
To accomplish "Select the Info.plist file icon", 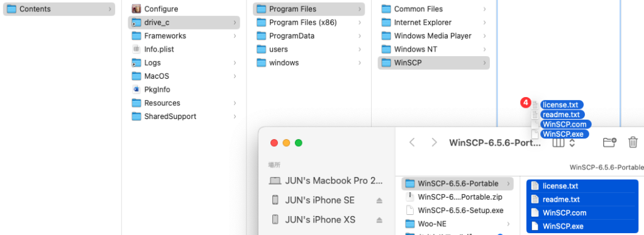I will coord(136,49).
